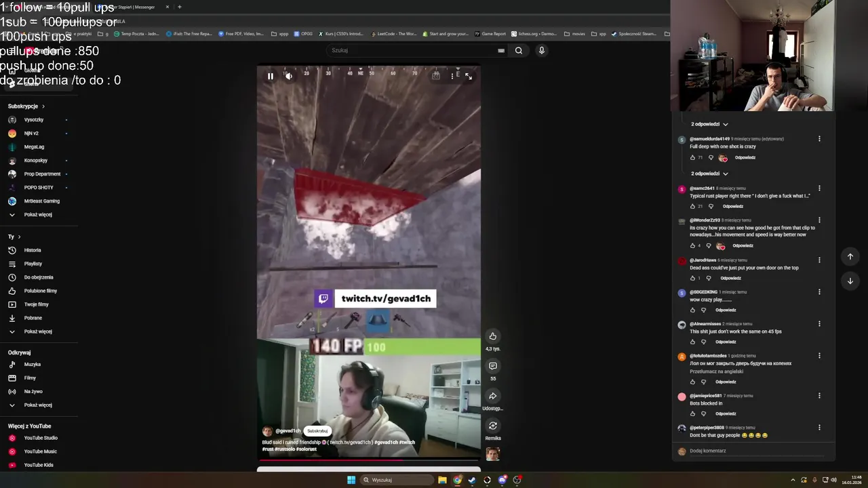Open the sound thumbnail below Remiks

tap(493, 454)
